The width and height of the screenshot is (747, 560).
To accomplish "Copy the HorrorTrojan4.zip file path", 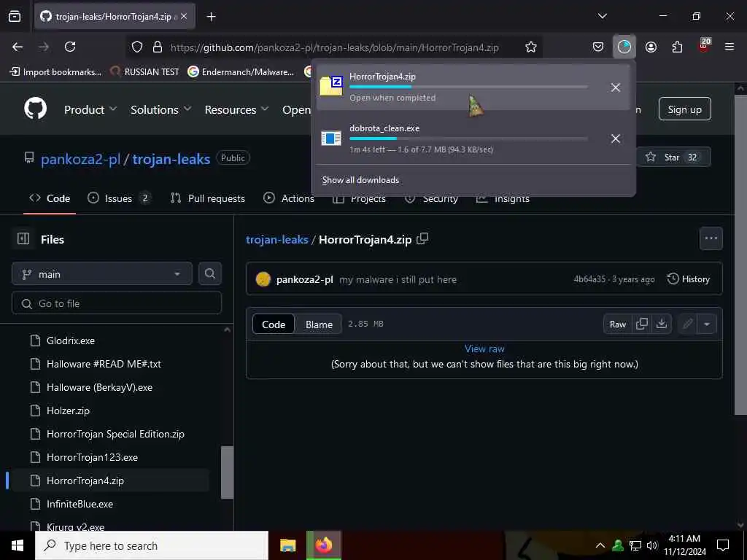I will click(x=422, y=238).
